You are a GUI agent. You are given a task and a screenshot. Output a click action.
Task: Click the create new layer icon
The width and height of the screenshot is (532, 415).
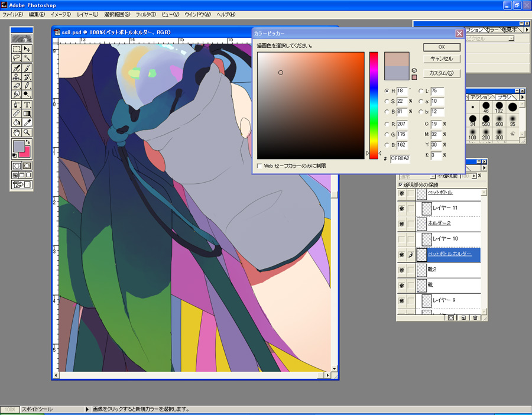pyautogui.click(x=463, y=317)
